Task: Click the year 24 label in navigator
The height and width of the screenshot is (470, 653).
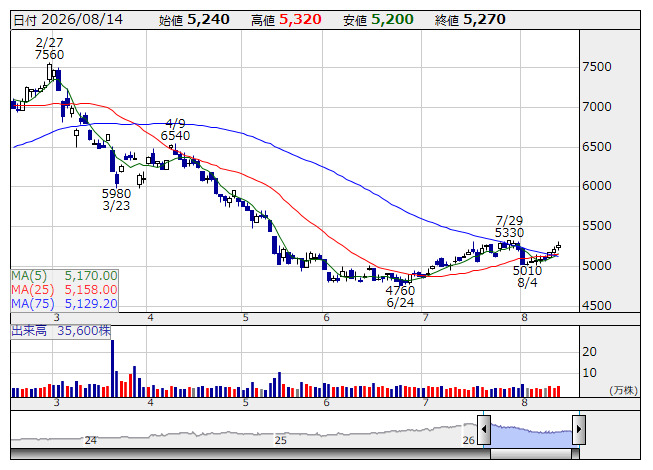Action: (x=90, y=440)
